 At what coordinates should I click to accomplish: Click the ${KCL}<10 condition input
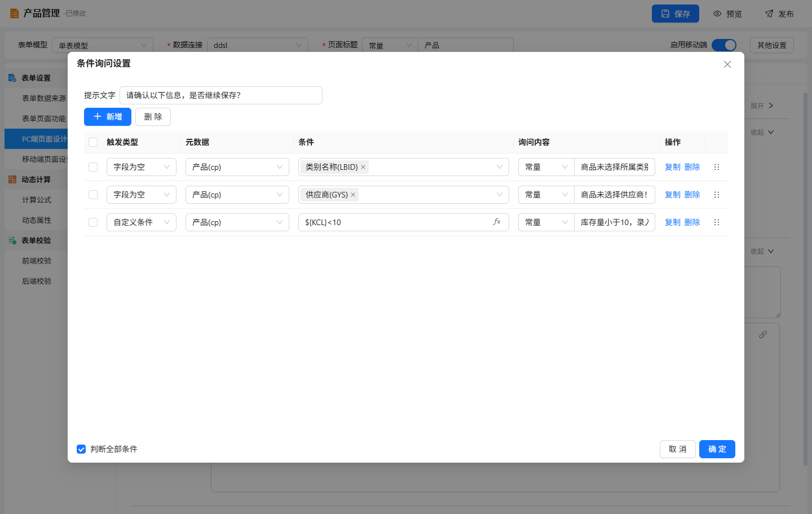pyautogui.click(x=403, y=222)
